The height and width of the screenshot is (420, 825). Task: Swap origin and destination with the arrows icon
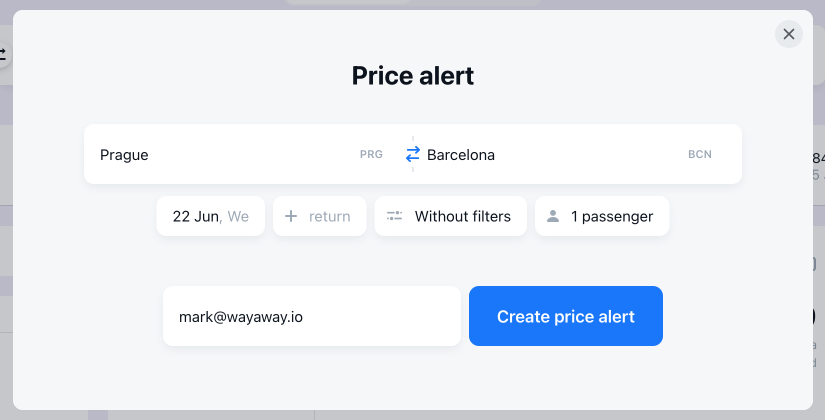(x=413, y=154)
